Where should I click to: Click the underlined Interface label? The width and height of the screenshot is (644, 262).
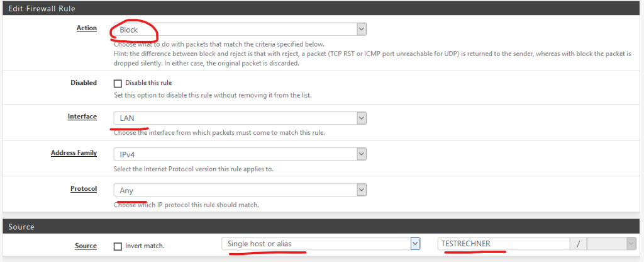pyautogui.click(x=82, y=117)
